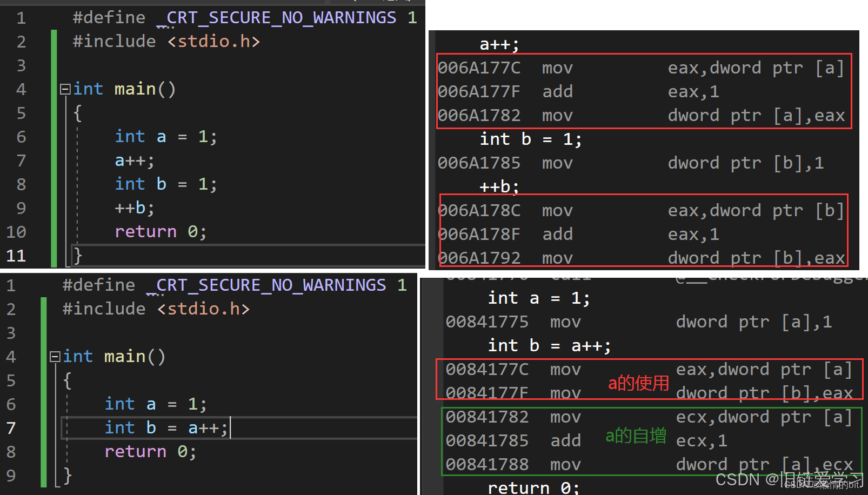Click address 006A177C in top disassembly
Viewport: 868px width, 495px height.
tap(479, 68)
